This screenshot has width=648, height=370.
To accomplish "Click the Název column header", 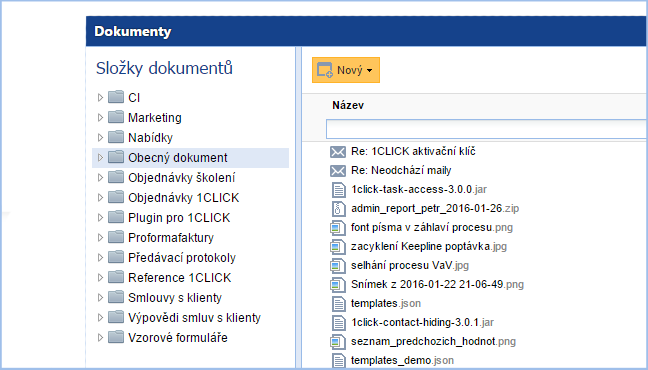I will (348, 105).
